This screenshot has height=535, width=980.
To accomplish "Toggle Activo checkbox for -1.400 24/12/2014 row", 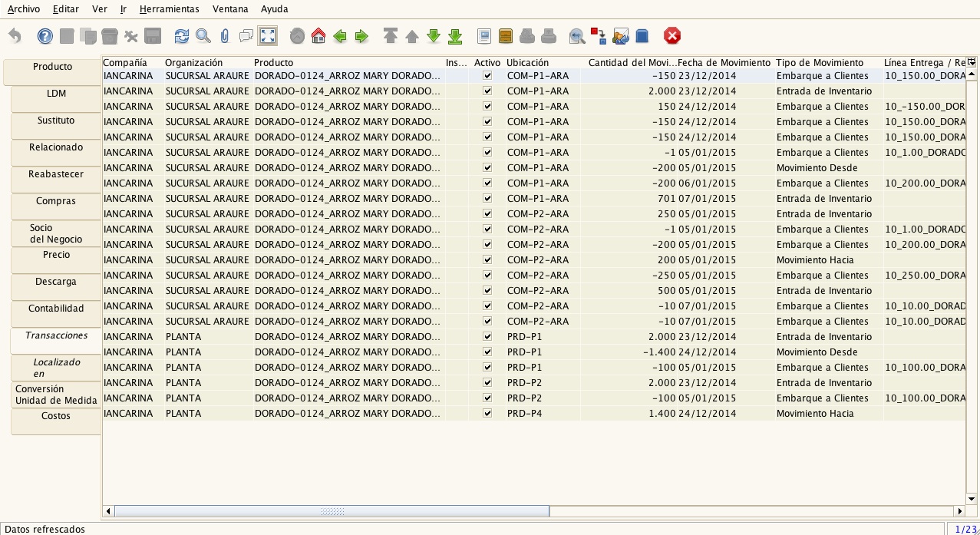I will pos(487,352).
